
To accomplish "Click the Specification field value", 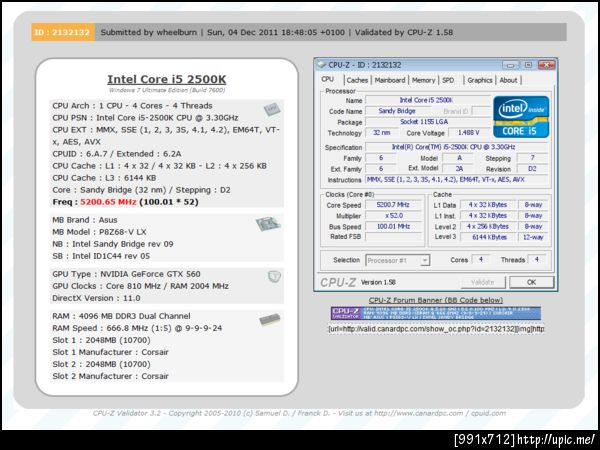I will 457,147.
